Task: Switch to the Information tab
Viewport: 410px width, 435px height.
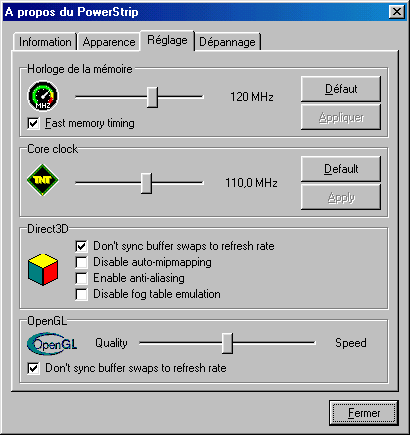Action: point(45,42)
